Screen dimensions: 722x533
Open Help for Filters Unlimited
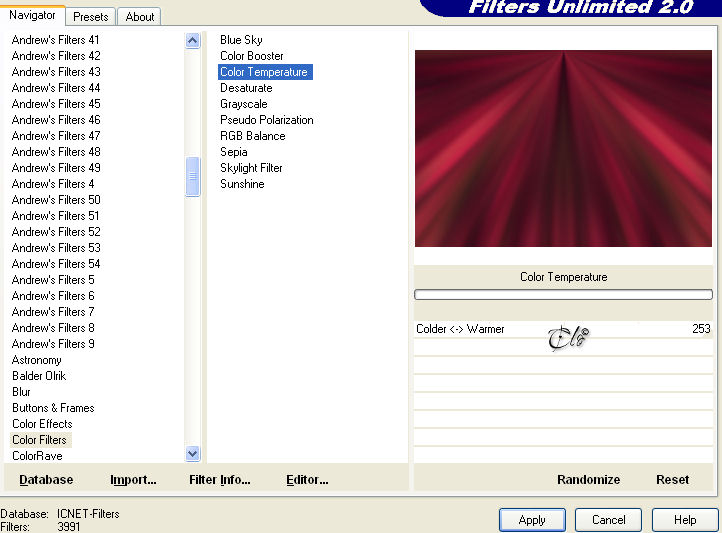click(x=685, y=520)
